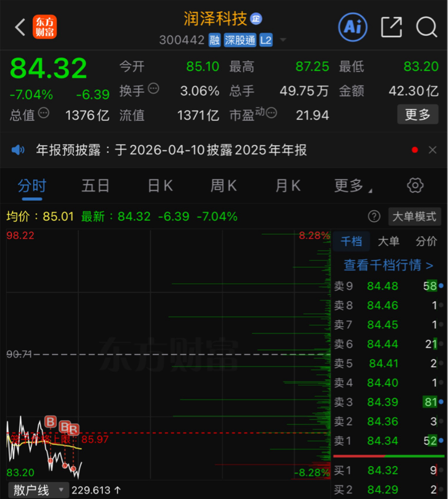Screen dimensions: 448x499
Task: Tap the 卖9 row price 84.48
Action: click(x=382, y=286)
